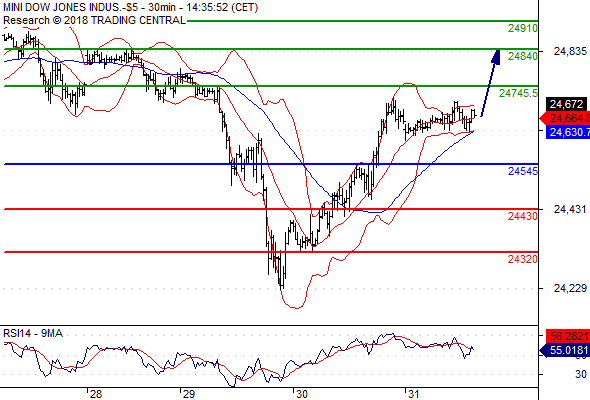Select the red 24430 support label
The height and width of the screenshot is (400, 590).
(523, 216)
